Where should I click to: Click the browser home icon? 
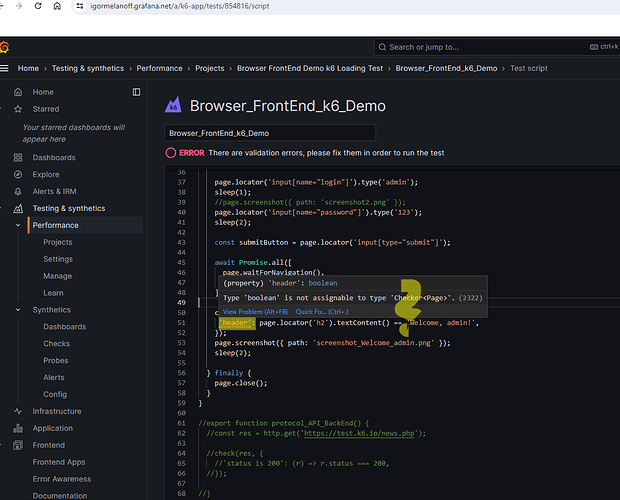point(57,6)
